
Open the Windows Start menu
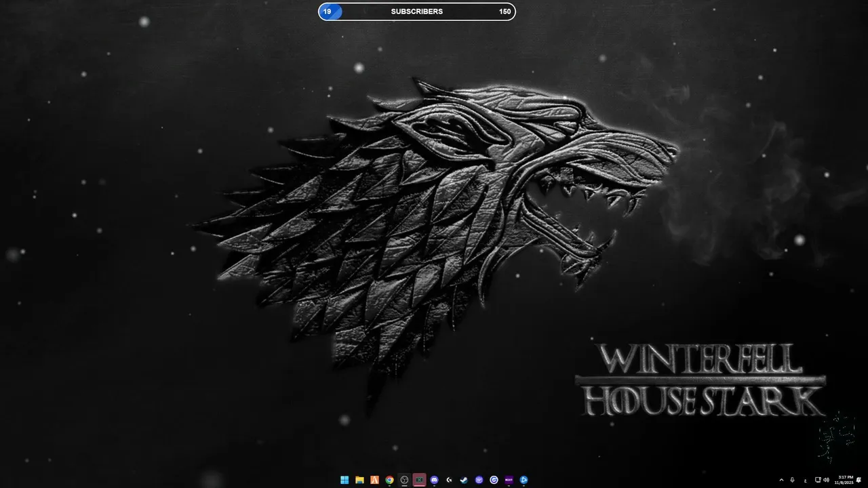(344, 480)
